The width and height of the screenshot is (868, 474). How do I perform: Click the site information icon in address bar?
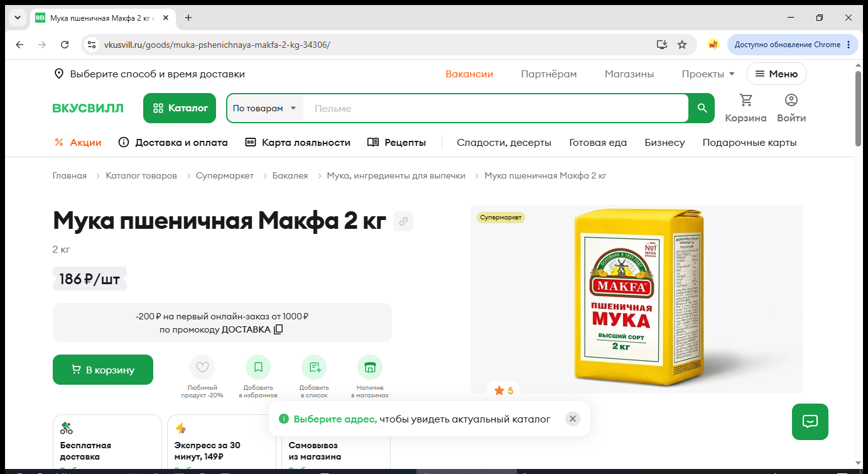pos(92,45)
